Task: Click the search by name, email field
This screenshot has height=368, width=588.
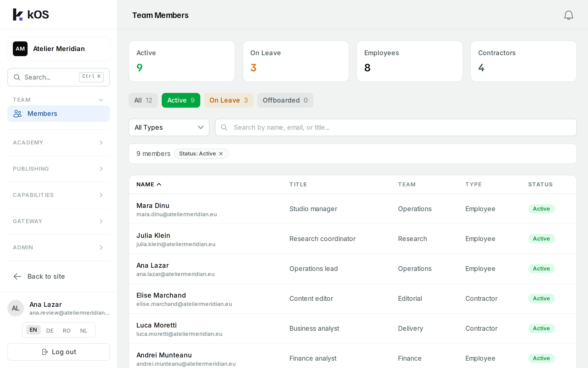Action: point(396,127)
